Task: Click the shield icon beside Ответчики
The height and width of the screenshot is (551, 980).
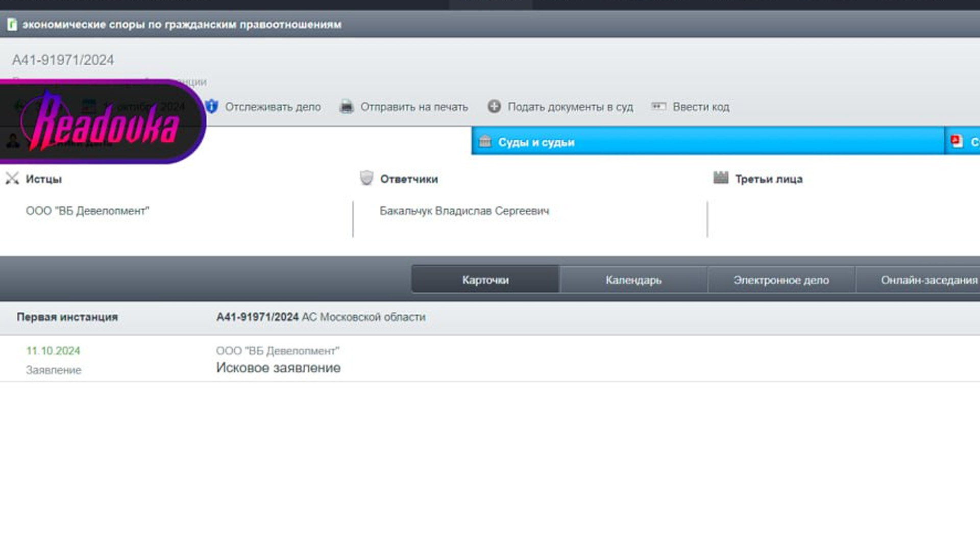Action: (366, 178)
